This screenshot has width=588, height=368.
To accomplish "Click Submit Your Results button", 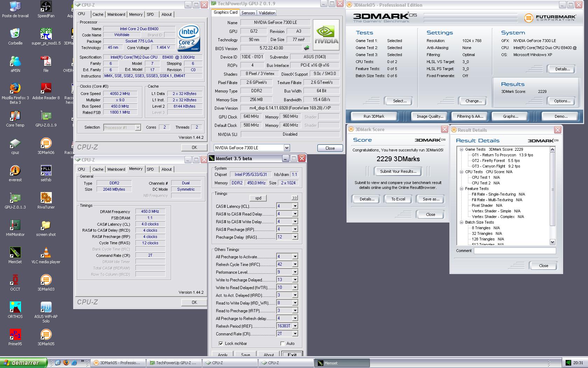I will (x=398, y=171).
